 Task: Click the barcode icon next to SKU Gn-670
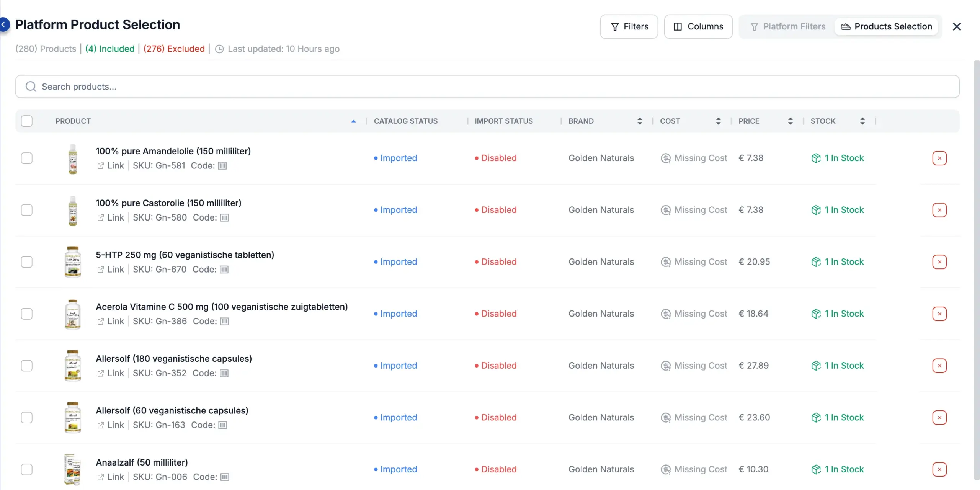pyautogui.click(x=224, y=269)
